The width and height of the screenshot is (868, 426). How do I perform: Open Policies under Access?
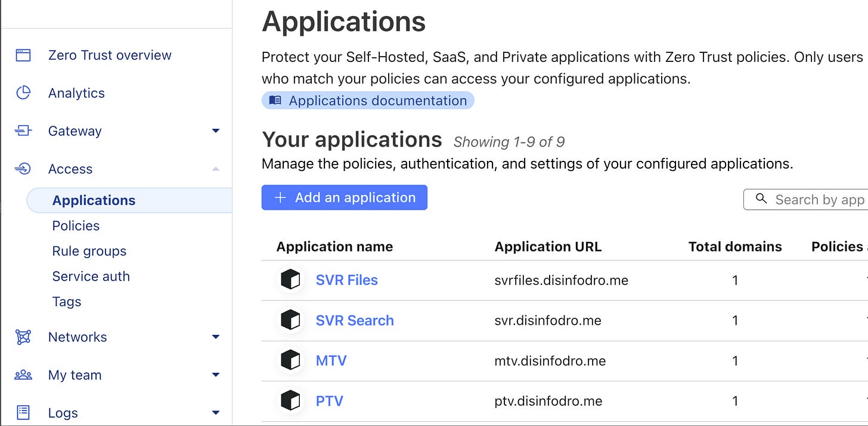76,226
